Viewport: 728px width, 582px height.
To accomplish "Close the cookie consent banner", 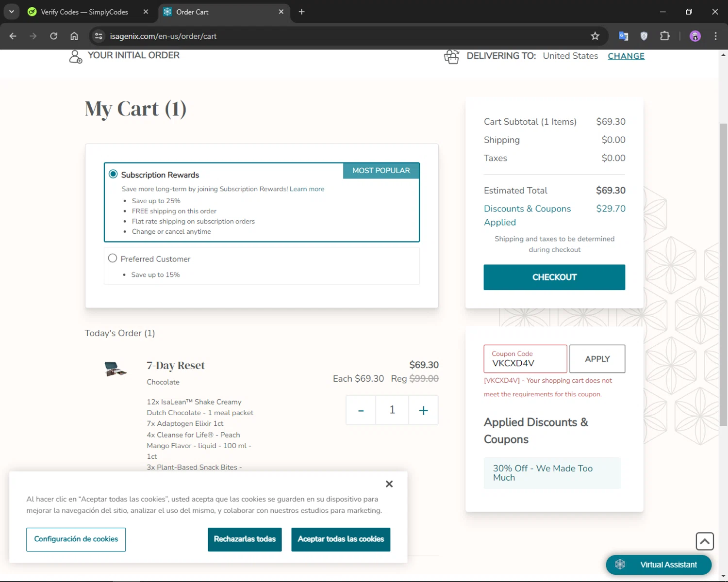I will click(389, 484).
